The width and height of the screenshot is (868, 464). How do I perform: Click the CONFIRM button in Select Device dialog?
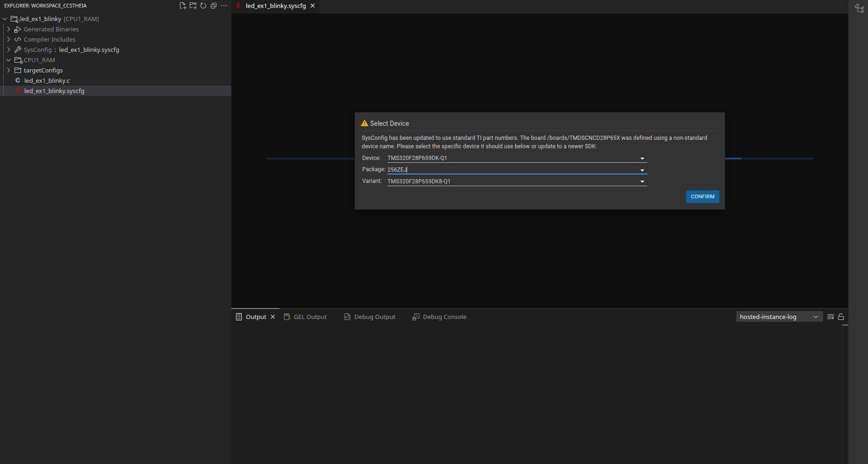[703, 196]
